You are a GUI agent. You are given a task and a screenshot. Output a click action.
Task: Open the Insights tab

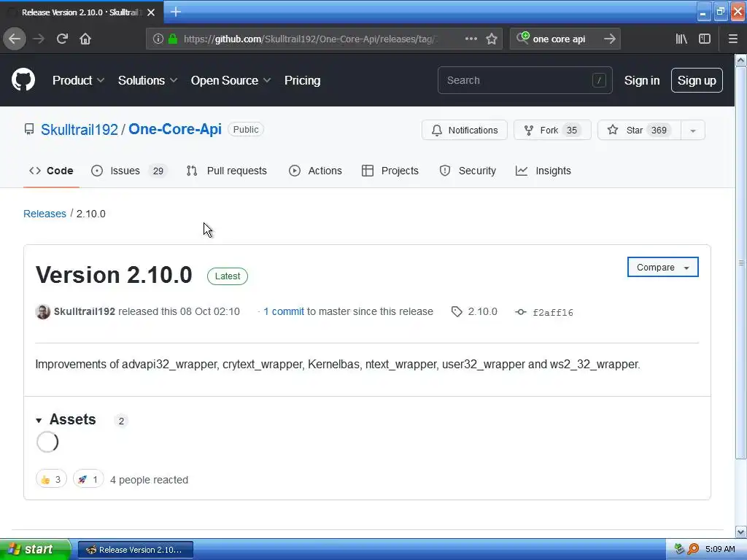[x=543, y=171]
